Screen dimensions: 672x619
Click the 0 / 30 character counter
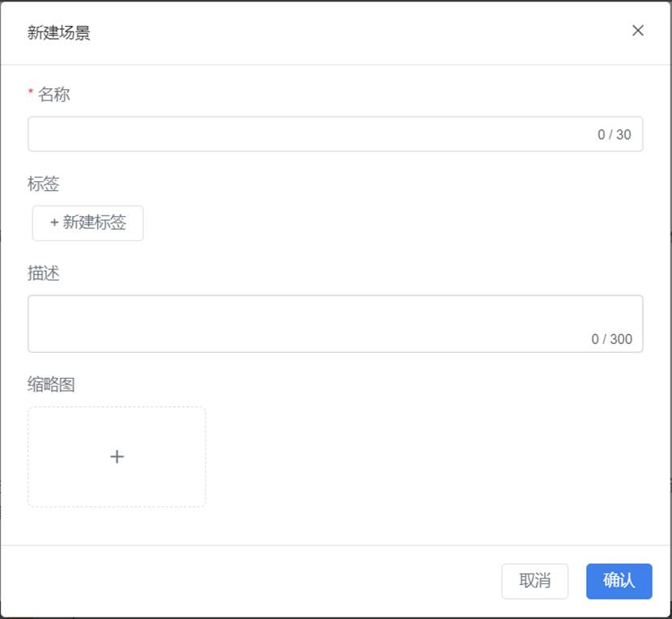tap(614, 134)
